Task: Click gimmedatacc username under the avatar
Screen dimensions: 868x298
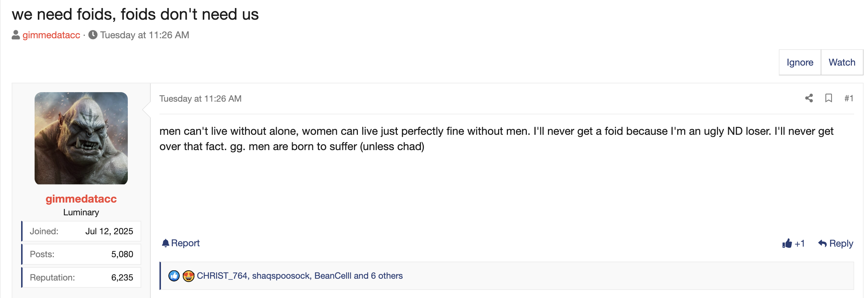Action: pyautogui.click(x=81, y=199)
